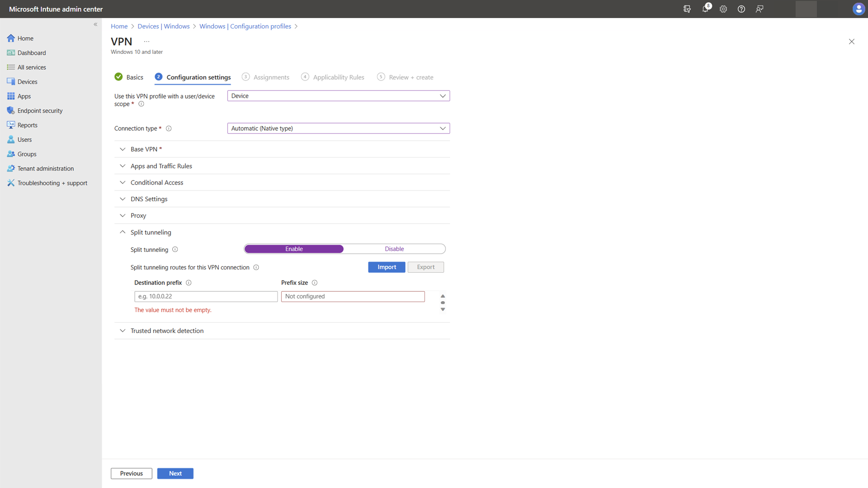The image size is (868, 488).
Task: Expand the Base VPN section
Action: (x=146, y=149)
